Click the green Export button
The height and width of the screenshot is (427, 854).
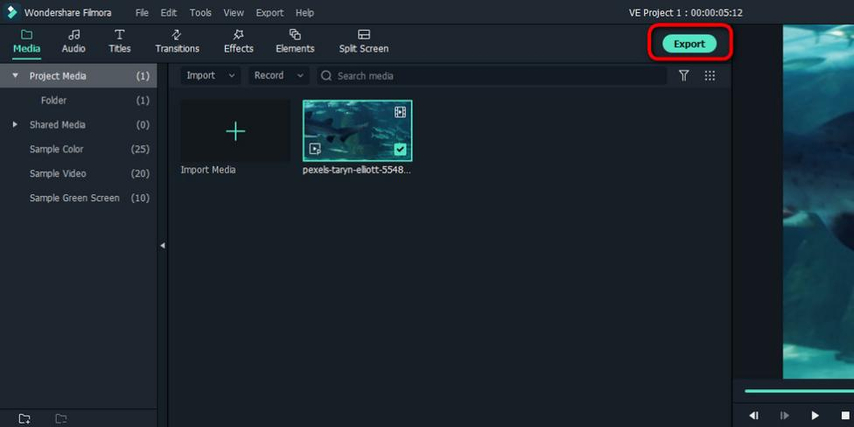tap(690, 44)
